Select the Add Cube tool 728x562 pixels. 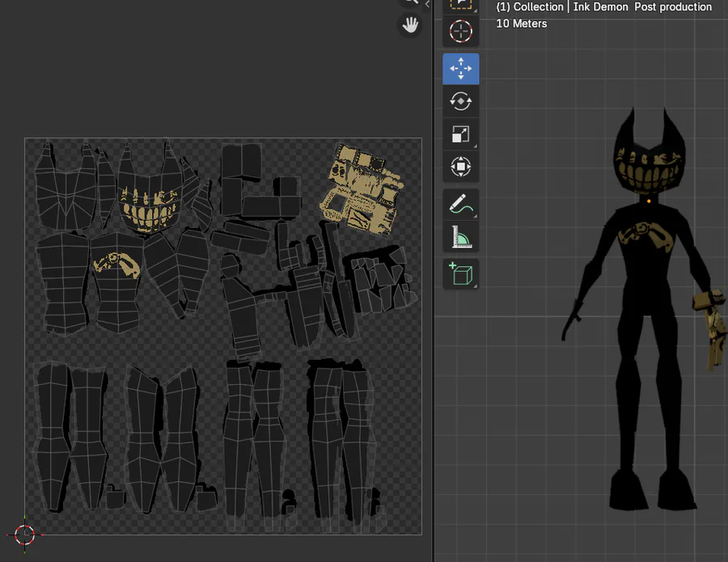460,274
